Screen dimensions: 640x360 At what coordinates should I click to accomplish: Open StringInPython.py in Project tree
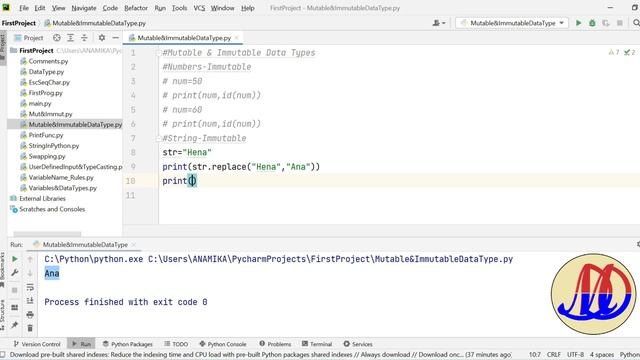(x=53, y=146)
